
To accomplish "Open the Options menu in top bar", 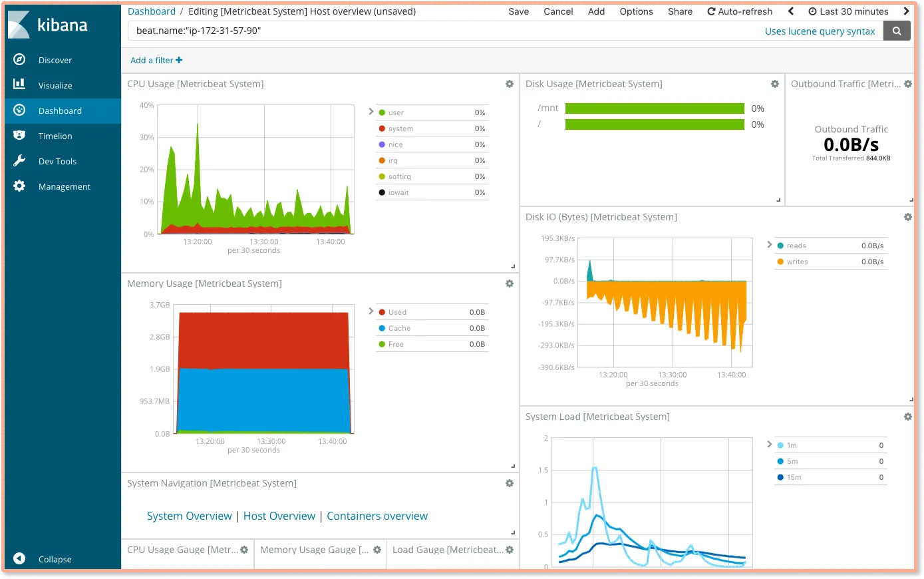I will [x=636, y=11].
